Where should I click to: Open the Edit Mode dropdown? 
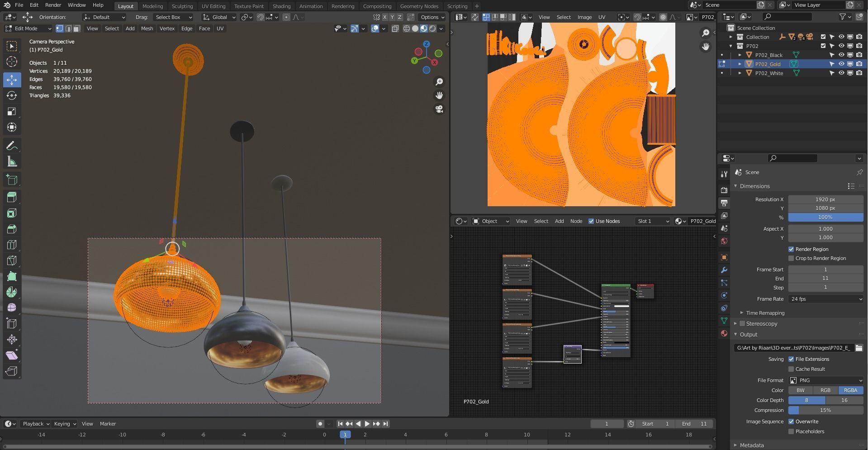coord(28,28)
